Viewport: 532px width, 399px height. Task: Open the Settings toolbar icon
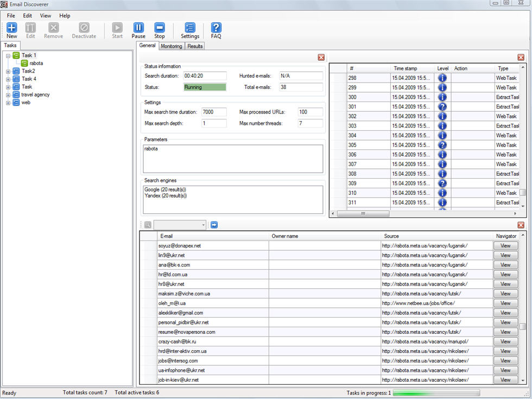(x=190, y=28)
